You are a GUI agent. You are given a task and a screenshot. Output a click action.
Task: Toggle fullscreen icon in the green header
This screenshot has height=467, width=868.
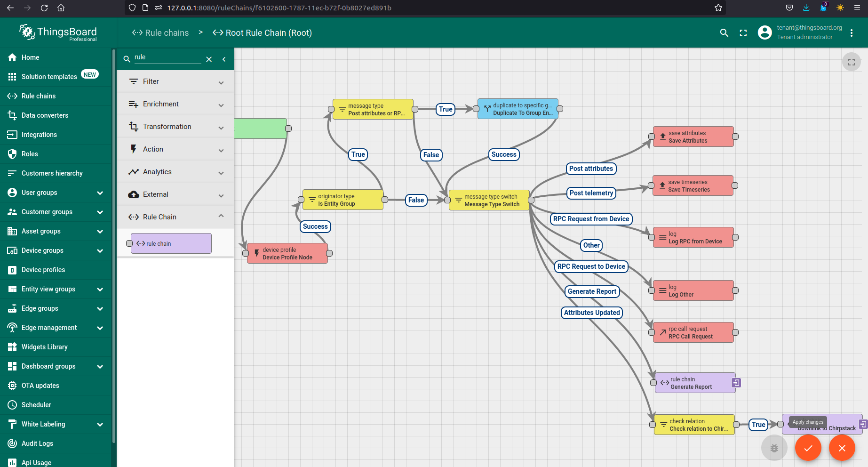743,32
